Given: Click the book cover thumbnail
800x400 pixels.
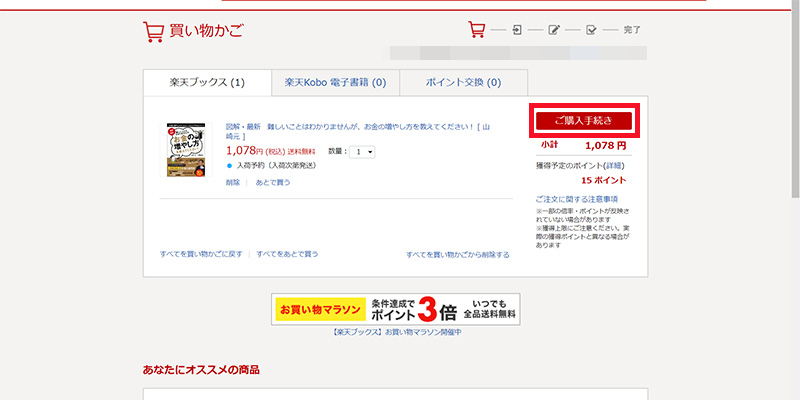Looking at the screenshot, I should pos(187,149).
